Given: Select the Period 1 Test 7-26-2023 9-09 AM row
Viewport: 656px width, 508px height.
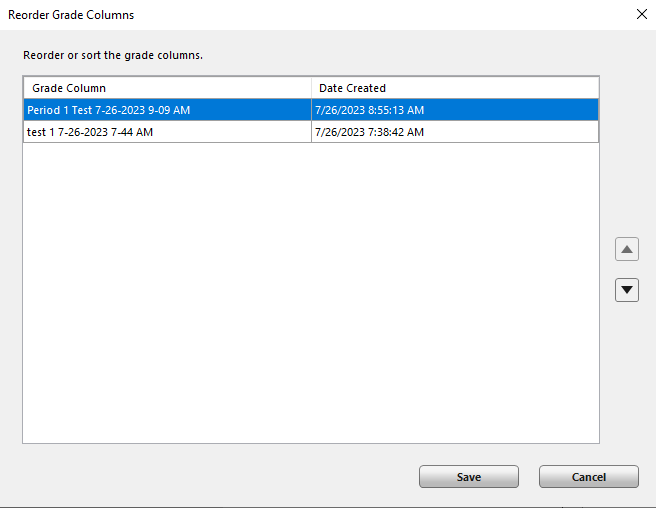Looking at the screenshot, I should click(311, 110).
